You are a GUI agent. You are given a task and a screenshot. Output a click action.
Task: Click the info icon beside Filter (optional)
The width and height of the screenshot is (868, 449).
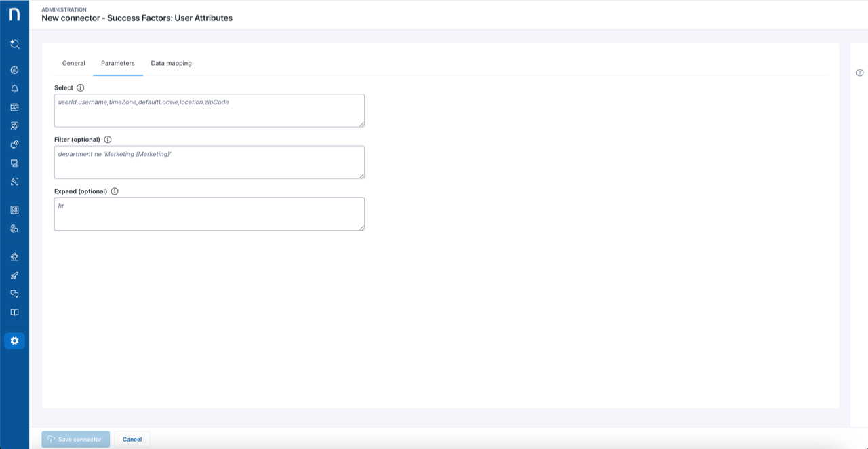point(108,140)
